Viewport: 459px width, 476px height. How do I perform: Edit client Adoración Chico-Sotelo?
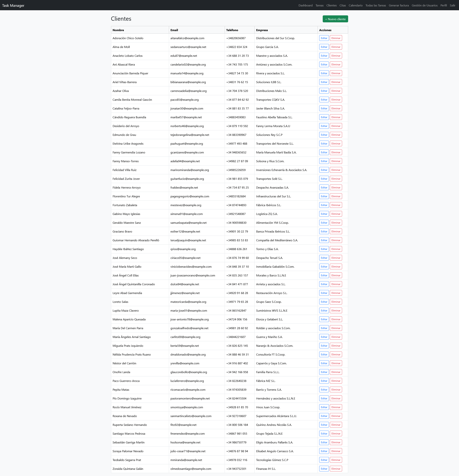point(324,38)
